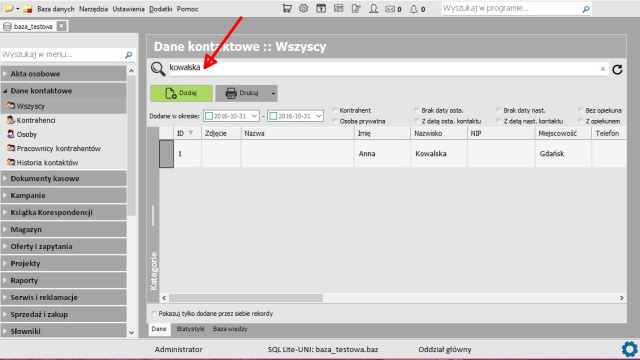The width and height of the screenshot is (640, 360).
Task: Open the mail envelope messages icon
Action: point(390,9)
